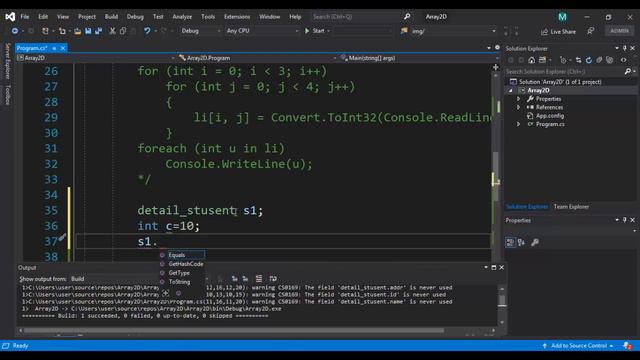Click the Alphabetical sort icon in Properties
This screenshot has height=360, width=640.
(x=521, y=242)
